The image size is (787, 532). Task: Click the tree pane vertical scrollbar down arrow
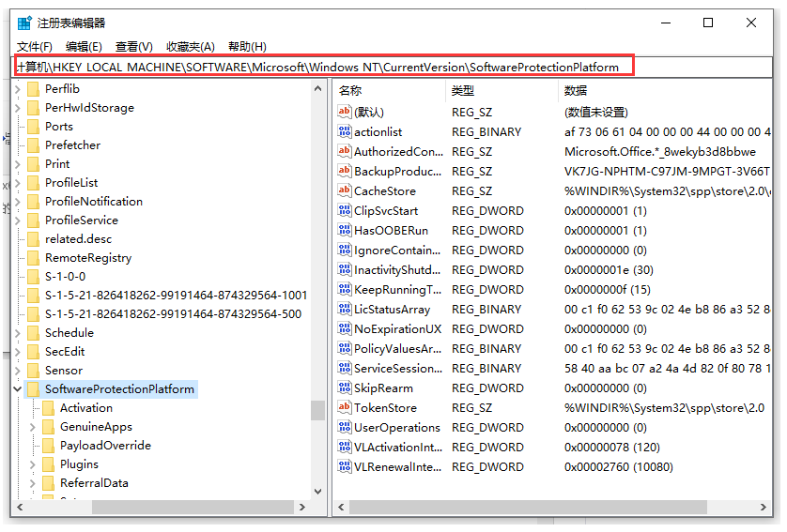click(x=317, y=491)
